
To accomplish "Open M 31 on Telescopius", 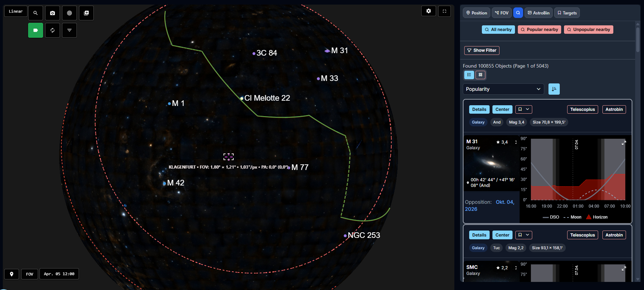I will [583, 109].
